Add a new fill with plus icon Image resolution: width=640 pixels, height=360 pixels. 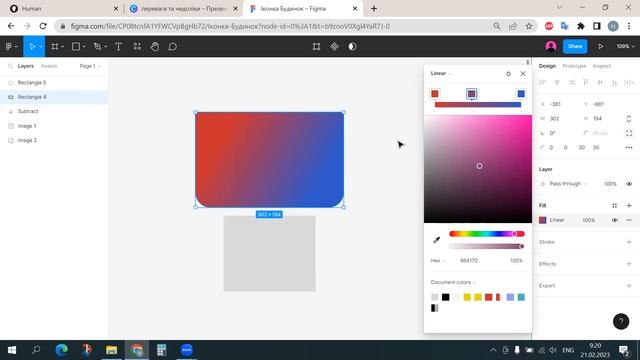(629, 206)
